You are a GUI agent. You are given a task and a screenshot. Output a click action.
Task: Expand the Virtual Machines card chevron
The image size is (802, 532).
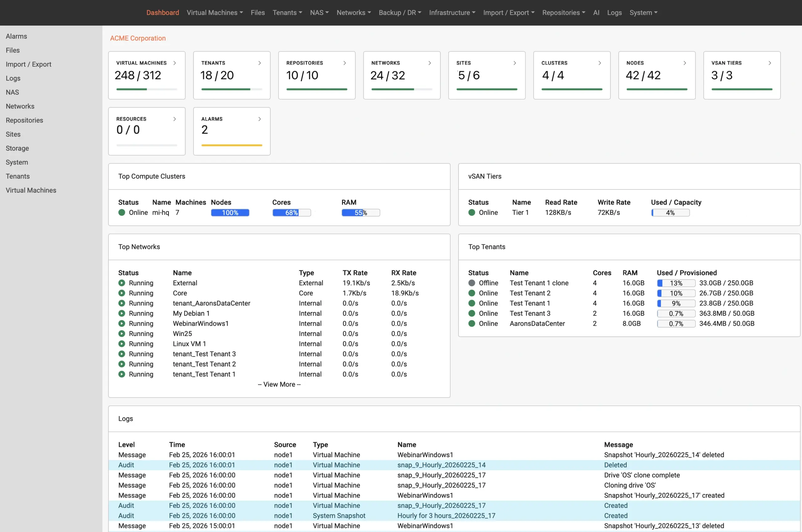[175, 63]
